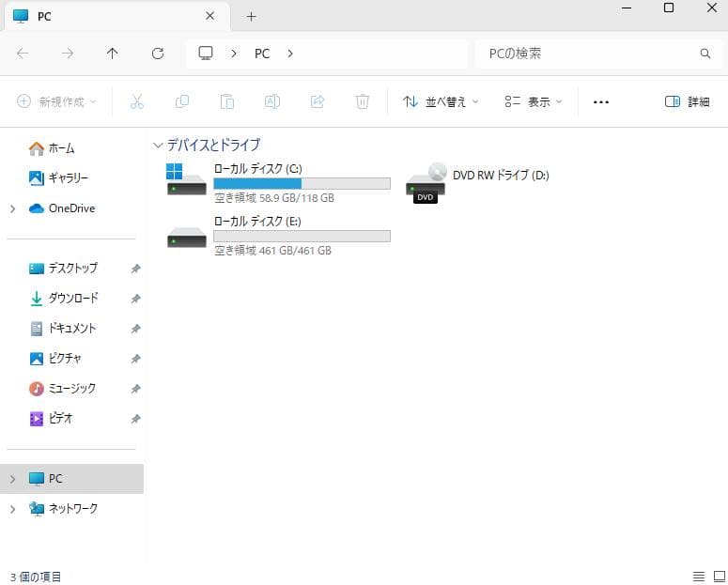Expand chevron after PC in address bar
728x585 pixels.
(290, 54)
